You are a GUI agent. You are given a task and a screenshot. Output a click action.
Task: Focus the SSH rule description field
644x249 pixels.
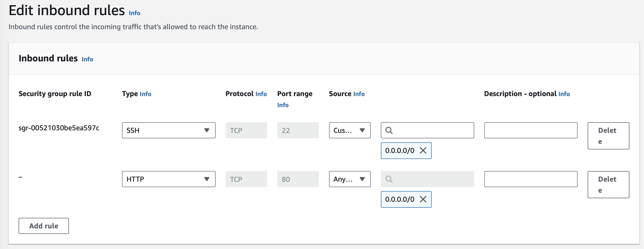tap(531, 130)
